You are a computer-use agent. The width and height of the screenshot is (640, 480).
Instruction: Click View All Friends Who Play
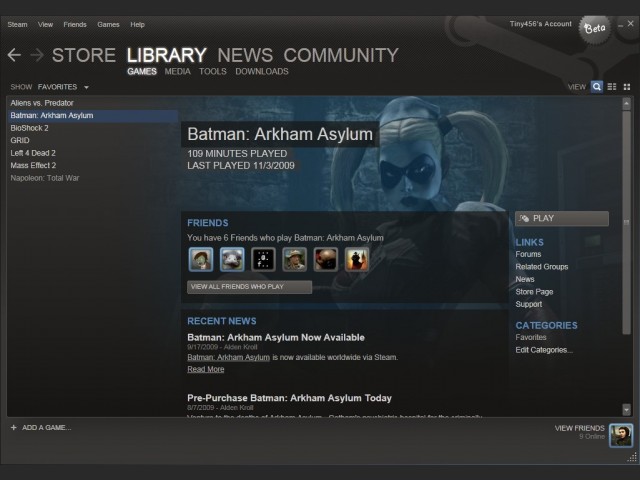pyautogui.click(x=249, y=287)
